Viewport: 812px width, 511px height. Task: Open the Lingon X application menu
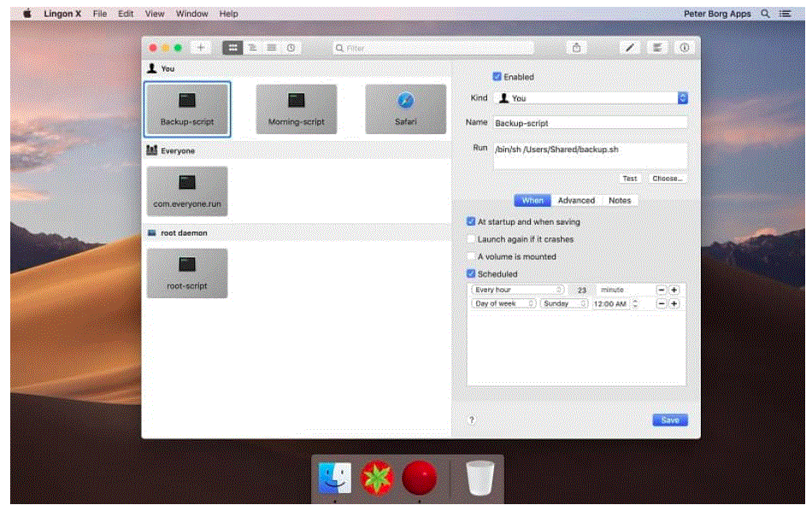[62, 14]
